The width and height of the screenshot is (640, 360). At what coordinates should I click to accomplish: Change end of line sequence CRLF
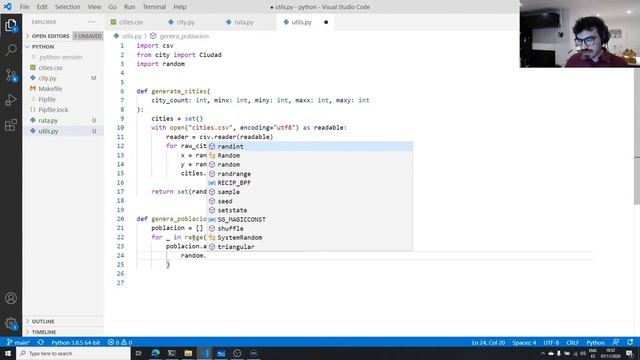pyautogui.click(x=572, y=342)
